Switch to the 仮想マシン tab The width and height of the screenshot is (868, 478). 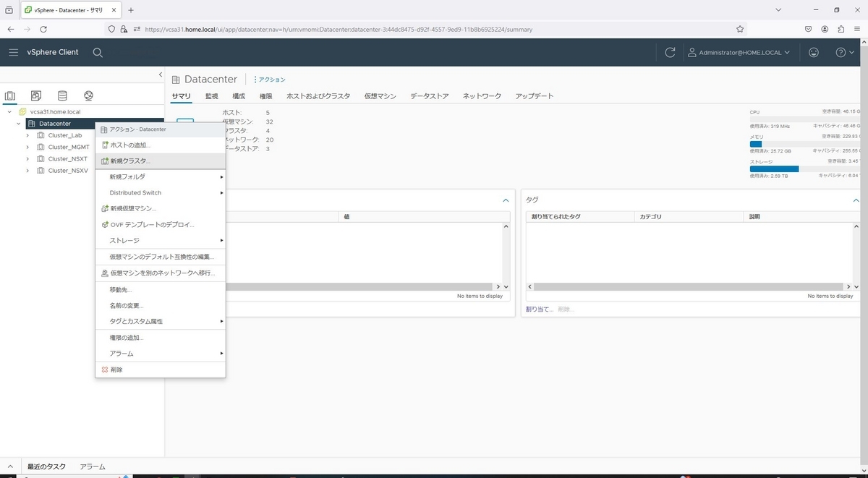click(380, 96)
